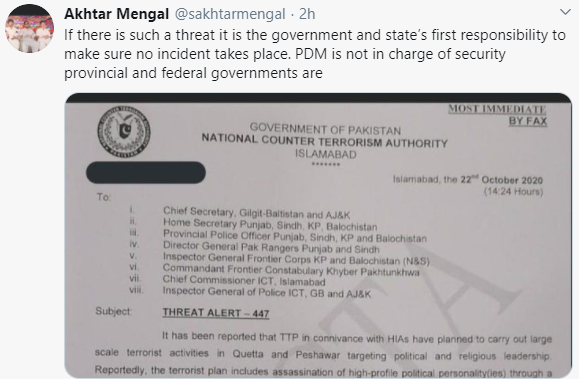Click the Chief Commissioner ICT, Islamabad line
Image resolution: width=579 pixels, height=379 pixels.
pyautogui.click(x=244, y=281)
